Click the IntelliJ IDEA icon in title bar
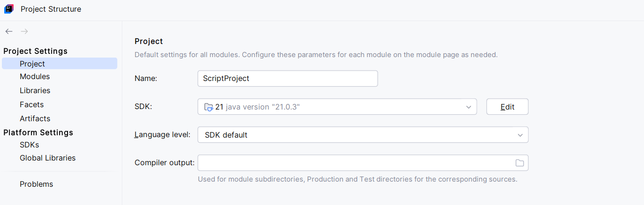This screenshot has width=644, height=205. [9, 9]
